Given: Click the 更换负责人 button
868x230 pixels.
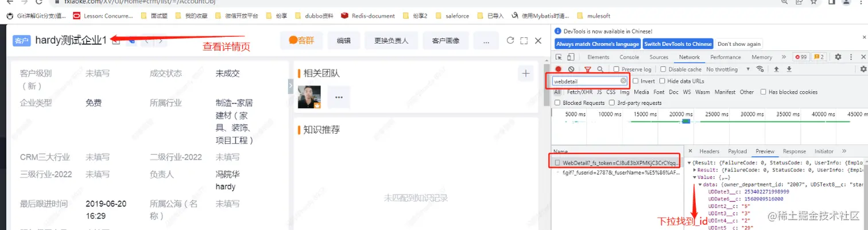Looking at the screenshot, I should (391, 41).
